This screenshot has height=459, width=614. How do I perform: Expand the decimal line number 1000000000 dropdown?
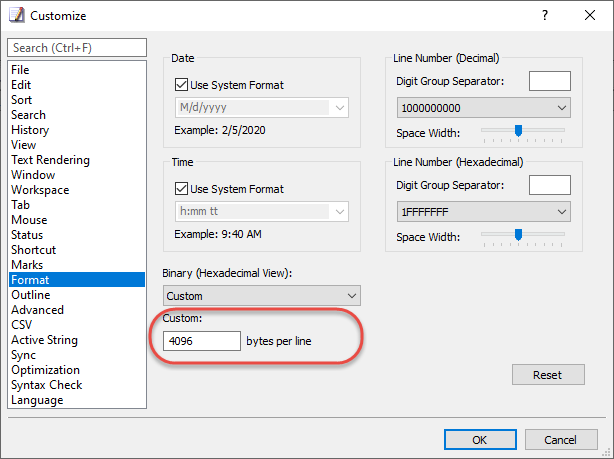pos(484,108)
